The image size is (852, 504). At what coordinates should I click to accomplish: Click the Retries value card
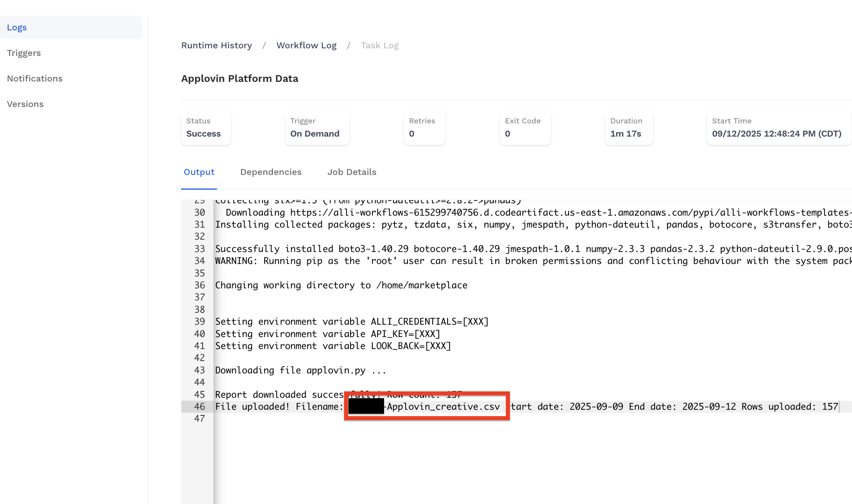424,128
